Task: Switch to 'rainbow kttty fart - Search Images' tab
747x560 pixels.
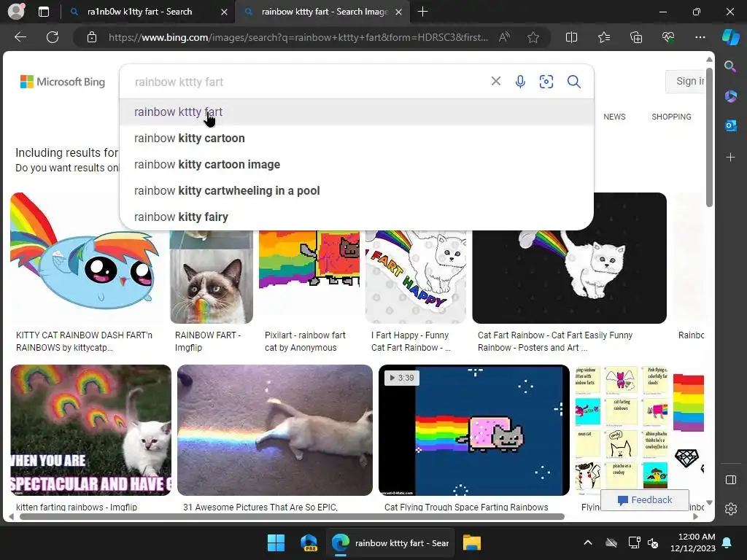Action: [x=325, y=12]
